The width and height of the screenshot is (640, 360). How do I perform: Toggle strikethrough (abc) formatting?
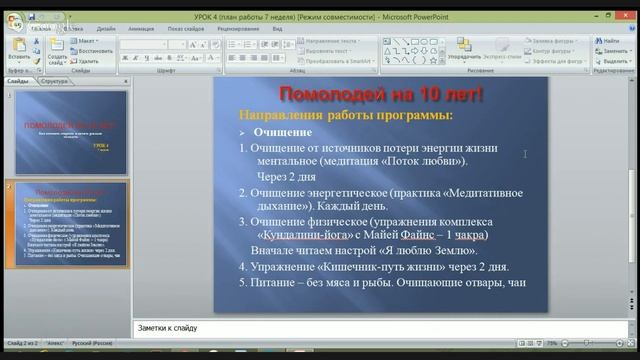[158, 58]
